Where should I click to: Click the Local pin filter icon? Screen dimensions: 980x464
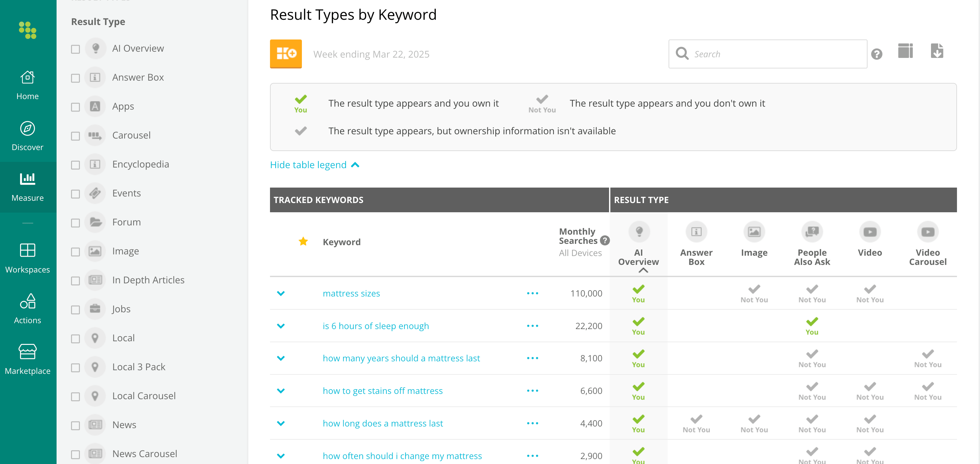click(x=95, y=338)
